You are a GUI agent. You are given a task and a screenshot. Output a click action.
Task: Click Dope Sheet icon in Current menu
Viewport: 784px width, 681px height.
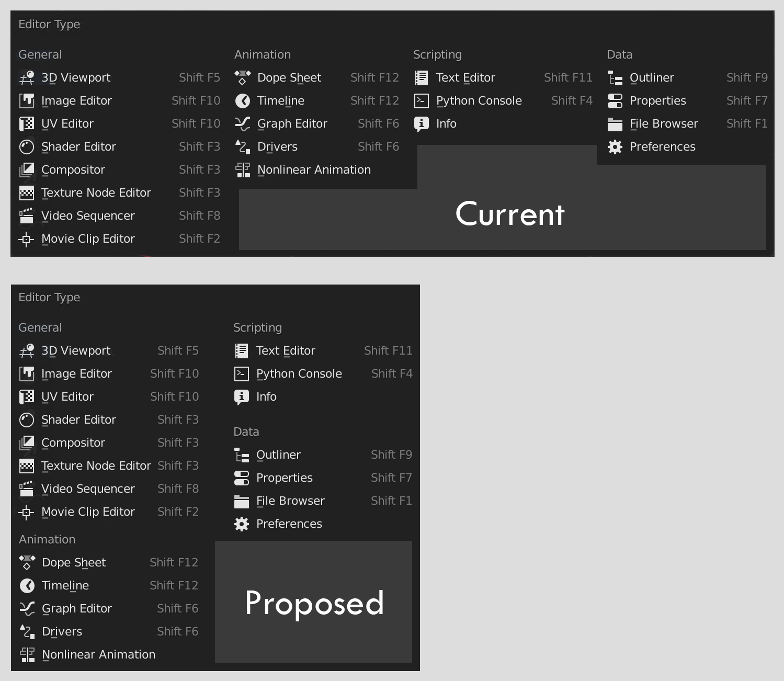pos(243,78)
